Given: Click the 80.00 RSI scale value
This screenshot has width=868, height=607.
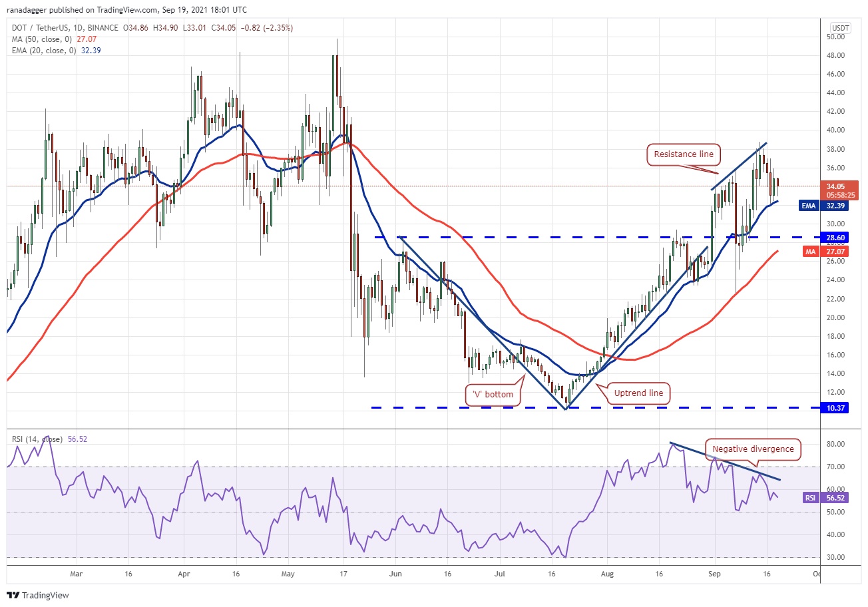Looking at the screenshot, I should tap(836, 444).
